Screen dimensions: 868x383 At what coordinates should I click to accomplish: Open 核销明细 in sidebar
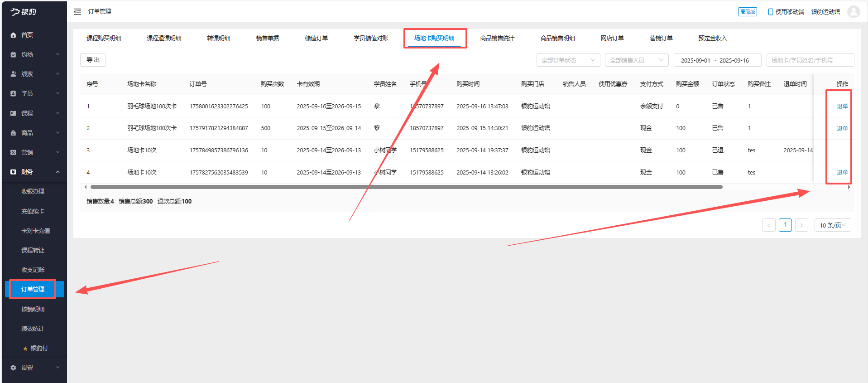(x=33, y=309)
